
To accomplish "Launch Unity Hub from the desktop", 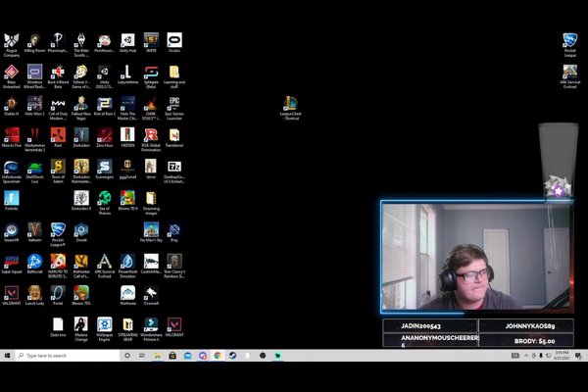I will 127,40.
